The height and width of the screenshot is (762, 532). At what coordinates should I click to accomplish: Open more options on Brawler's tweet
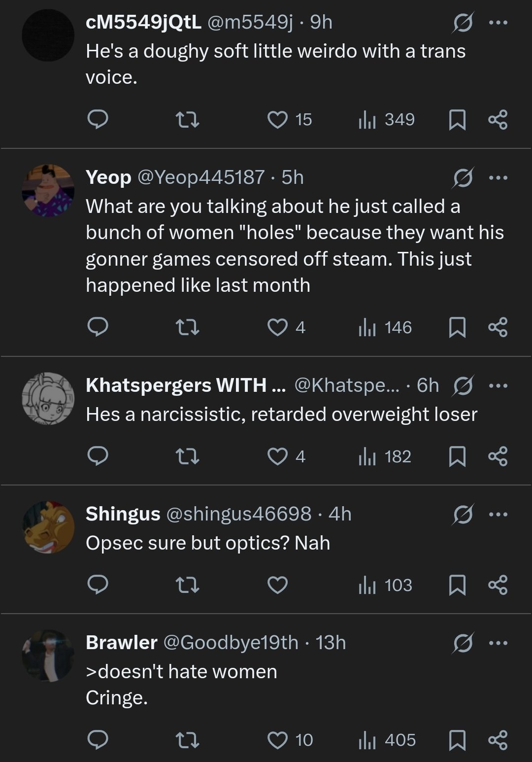pos(498,643)
